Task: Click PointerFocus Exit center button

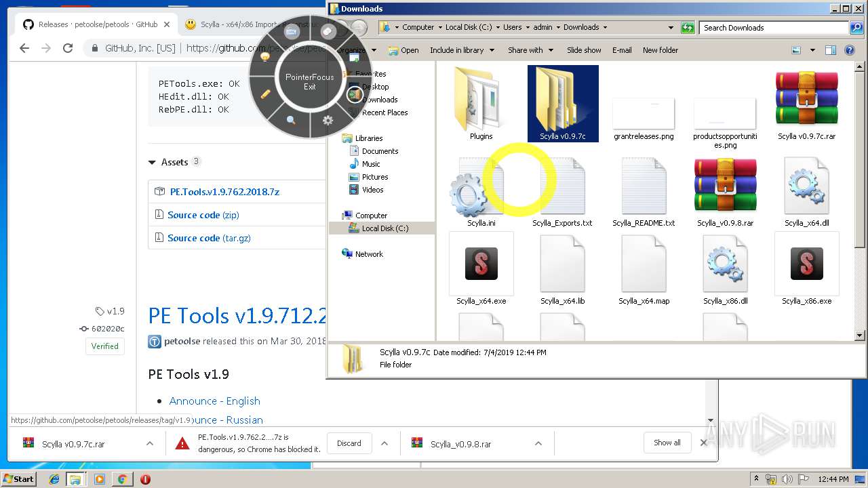Action: coord(310,81)
